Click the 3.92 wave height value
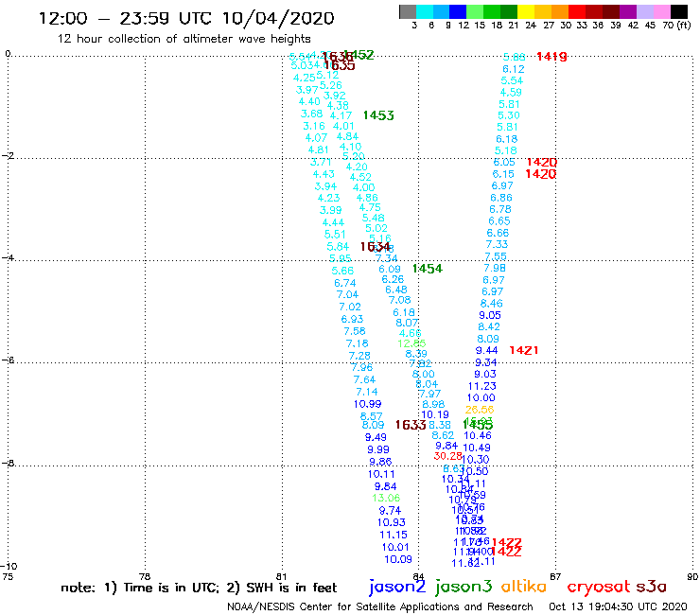This screenshot has height=615, width=700. (x=334, y=96)
